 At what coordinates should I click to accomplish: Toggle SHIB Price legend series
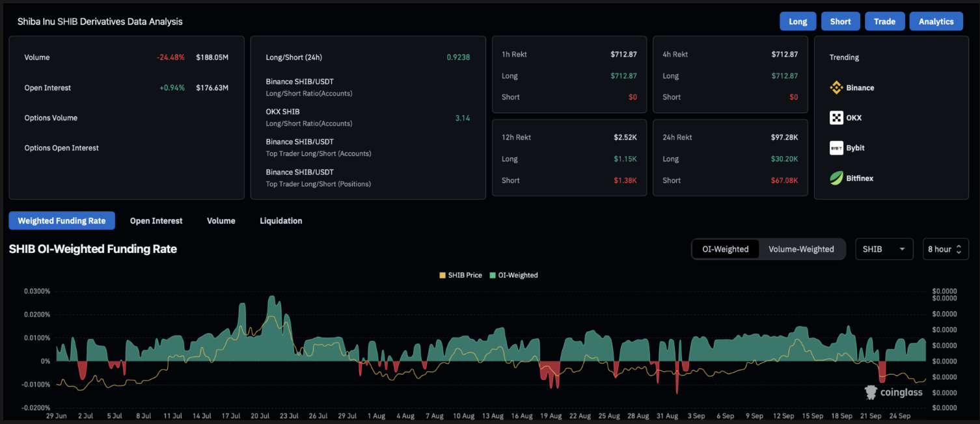click(461, 275)
